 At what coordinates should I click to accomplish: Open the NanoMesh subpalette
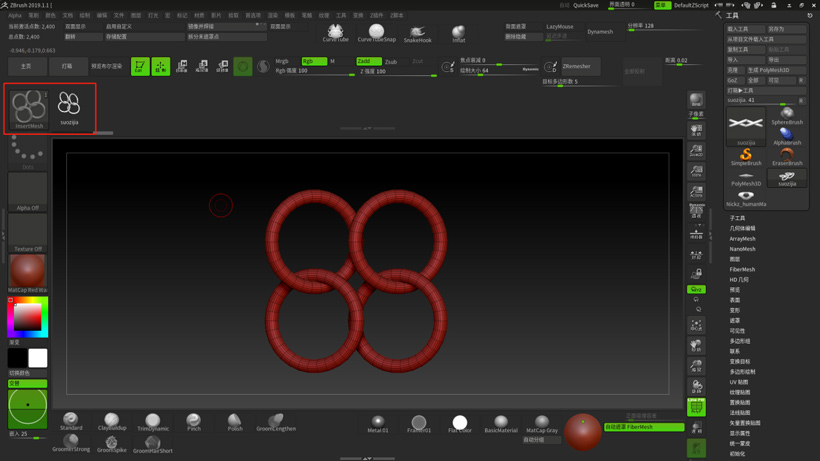pos(742,249)
